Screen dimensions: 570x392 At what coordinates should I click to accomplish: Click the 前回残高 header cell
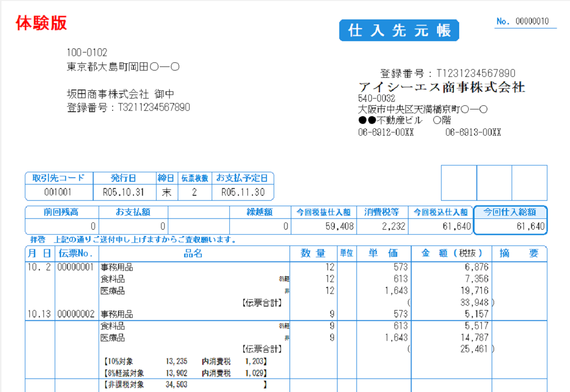pyautogui.click(x=62, y=213)
